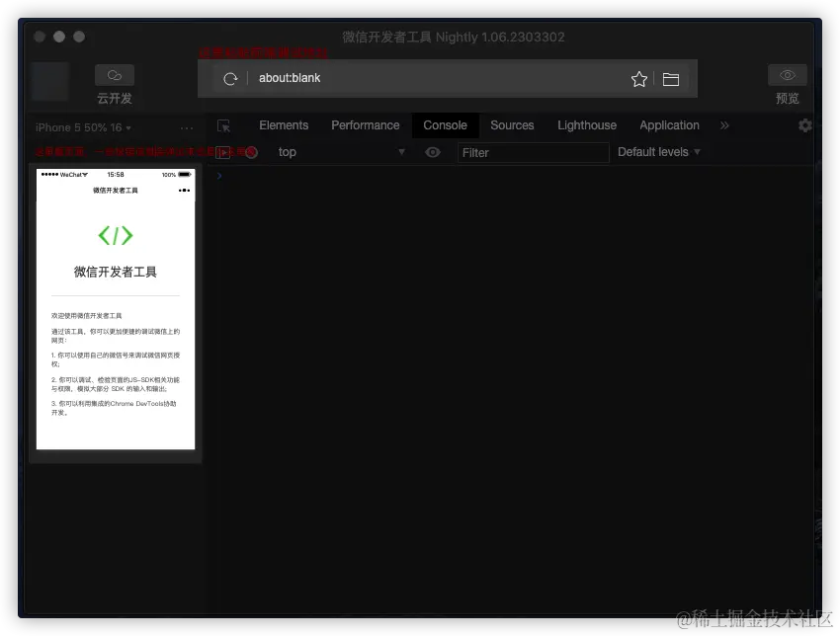Open the favorites folder icon
Image resolution: width=840 pixels, height=636 pixels.
click(671, 79)
